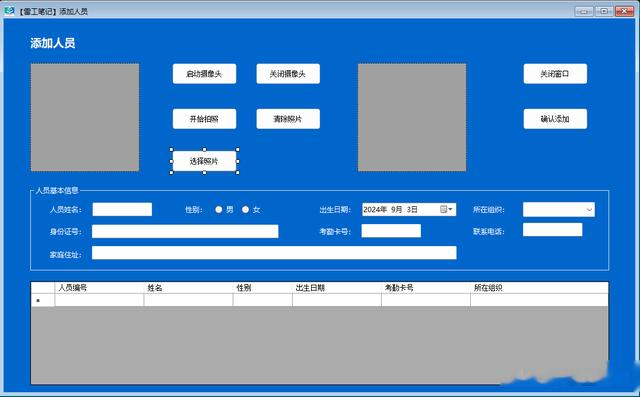Click the 选择照片 button
Screen dimensions: 640x397
point(204,161)
